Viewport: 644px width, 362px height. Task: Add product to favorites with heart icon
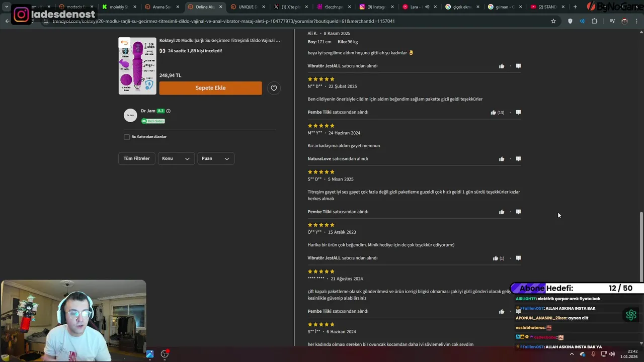tap(274, 88)
